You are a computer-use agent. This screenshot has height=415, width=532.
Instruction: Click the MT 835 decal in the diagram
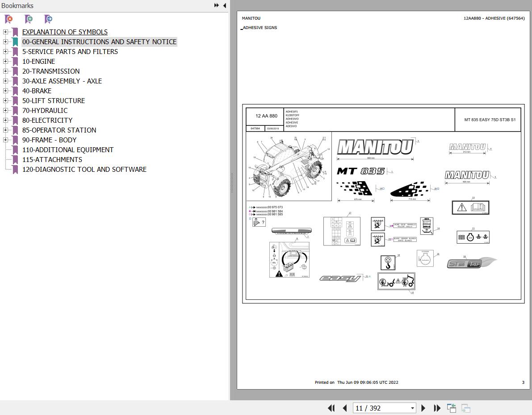[x=360, y=171]
